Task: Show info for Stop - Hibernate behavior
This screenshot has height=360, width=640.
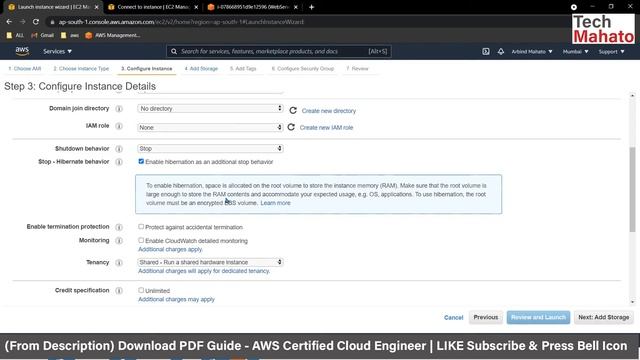Action: pyautogui.click(x=119, y=162)
